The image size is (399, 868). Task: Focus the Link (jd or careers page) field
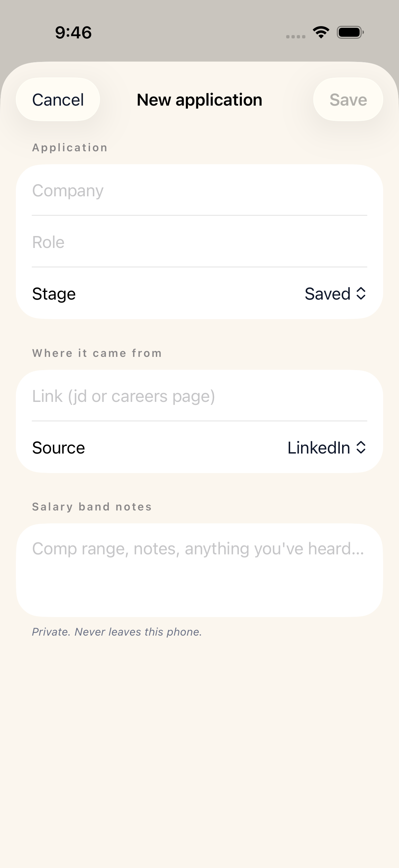pyautogui.click(x=199, y=396)
